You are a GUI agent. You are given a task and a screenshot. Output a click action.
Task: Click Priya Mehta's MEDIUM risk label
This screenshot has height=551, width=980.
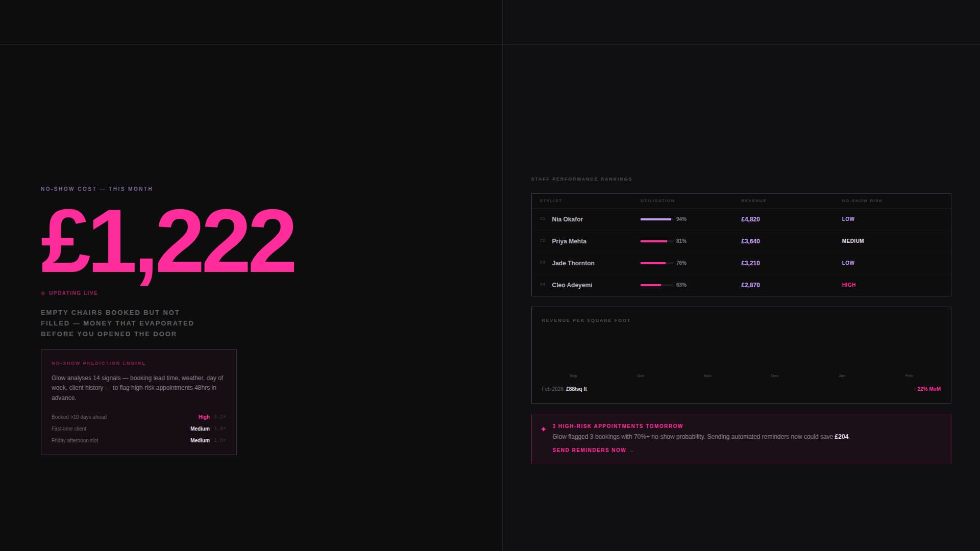coord(853,241)
